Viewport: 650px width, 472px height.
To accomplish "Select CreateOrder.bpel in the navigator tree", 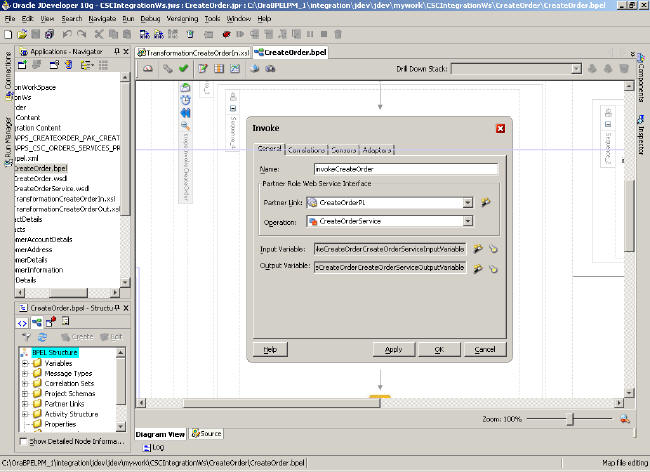I will tap(40, 168).
